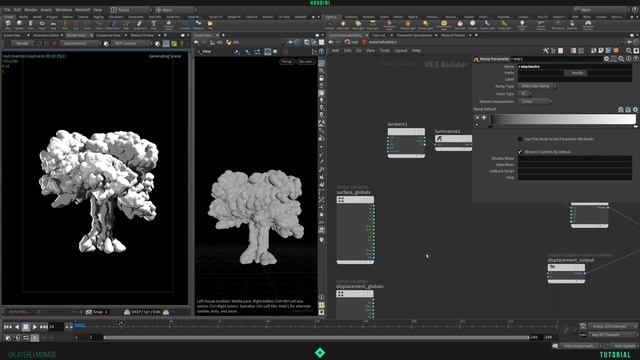Toggle Show UI Controls By Default checkbox
The height and width of the screenshot is (360, 640).
tap(520, 152)
